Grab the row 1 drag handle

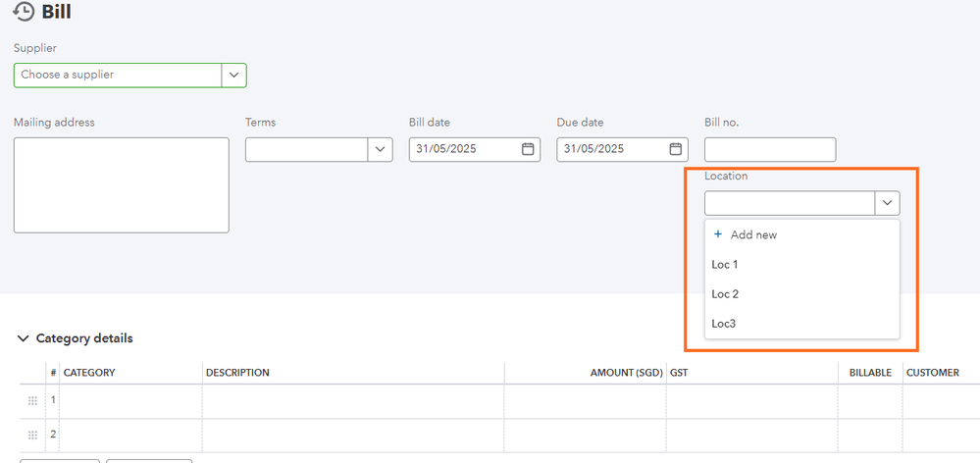[32, 401]
